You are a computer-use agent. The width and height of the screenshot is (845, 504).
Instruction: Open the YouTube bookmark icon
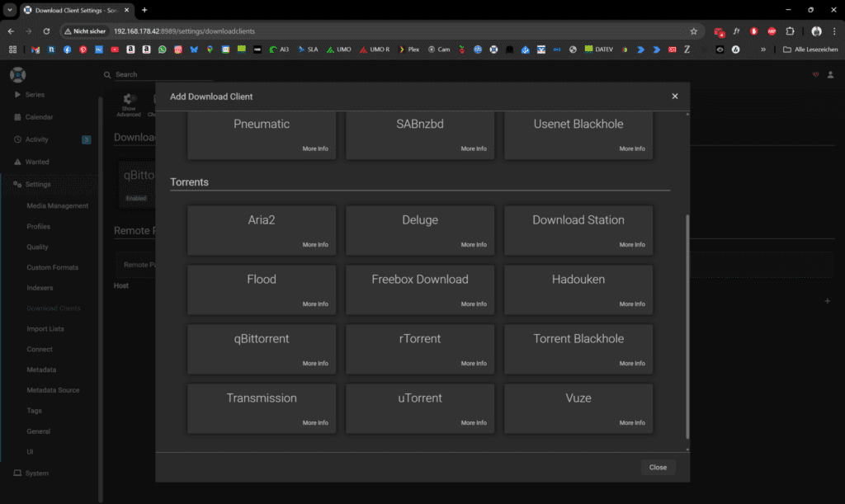click(115, 49)
